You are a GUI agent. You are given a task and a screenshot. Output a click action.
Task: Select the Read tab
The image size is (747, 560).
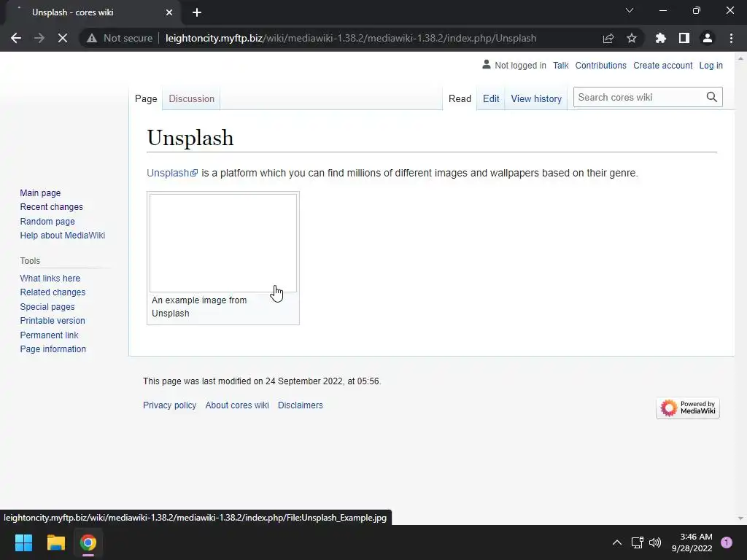(460, 98)
